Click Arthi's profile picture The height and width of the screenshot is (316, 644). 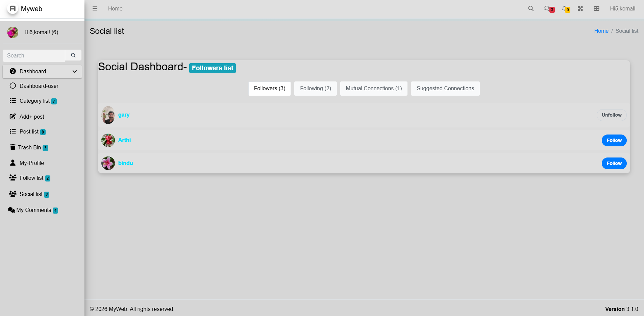point(108,140)
